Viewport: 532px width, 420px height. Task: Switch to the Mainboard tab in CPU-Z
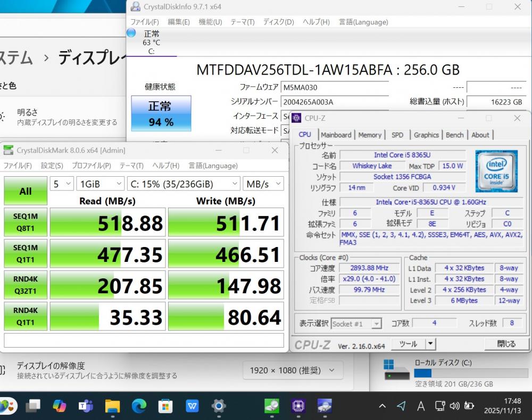pyautogui.click(x=336, y=135)
